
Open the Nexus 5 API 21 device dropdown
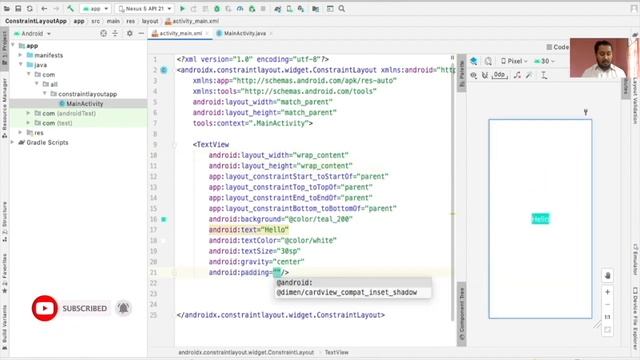(145, 9)
